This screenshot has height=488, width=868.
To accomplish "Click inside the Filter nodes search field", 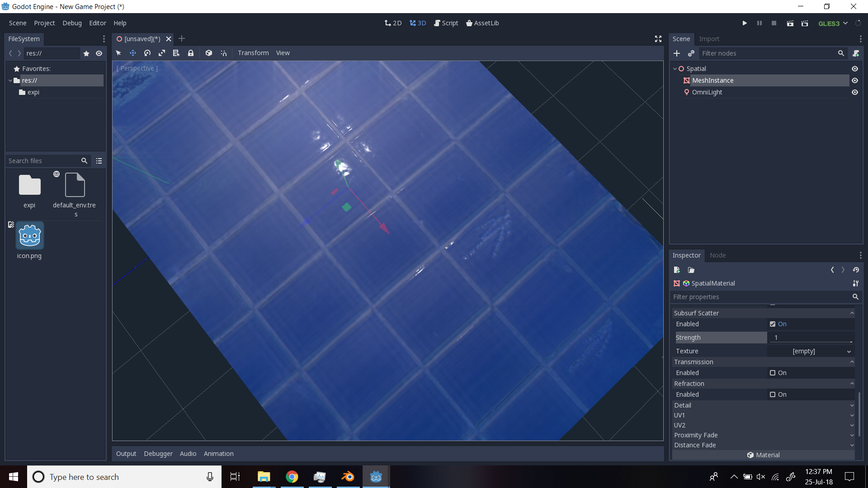I will (x=769, y=53).
